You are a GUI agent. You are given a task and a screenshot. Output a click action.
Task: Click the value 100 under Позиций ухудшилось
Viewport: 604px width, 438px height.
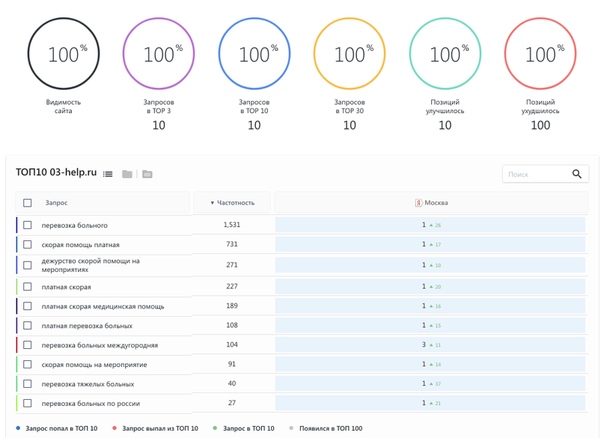(540, 125)
